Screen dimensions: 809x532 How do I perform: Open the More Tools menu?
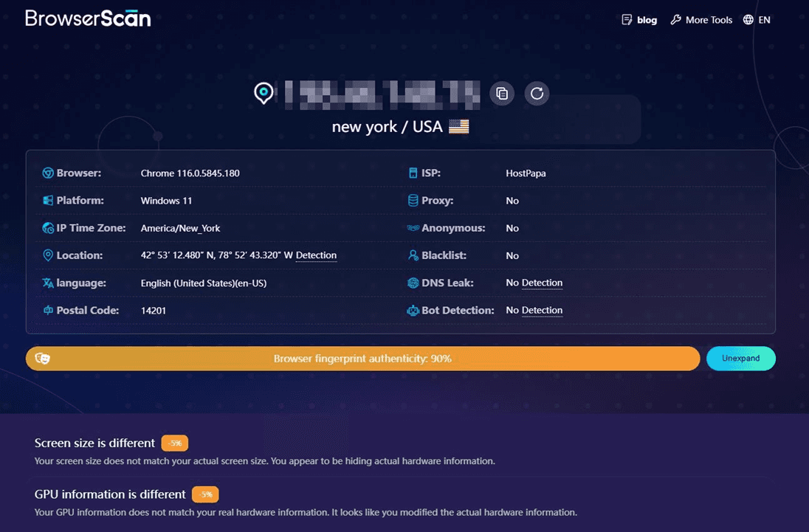click(x=709, y=20)
